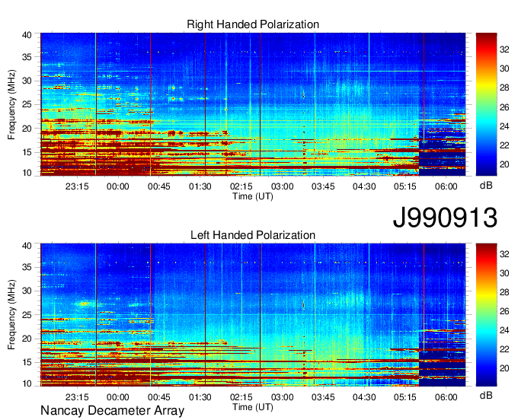This screenshot has width=518, height=420.
Task: Select 20 dB value on Left Handed colorbar
Action: click(x=504, y=368)
